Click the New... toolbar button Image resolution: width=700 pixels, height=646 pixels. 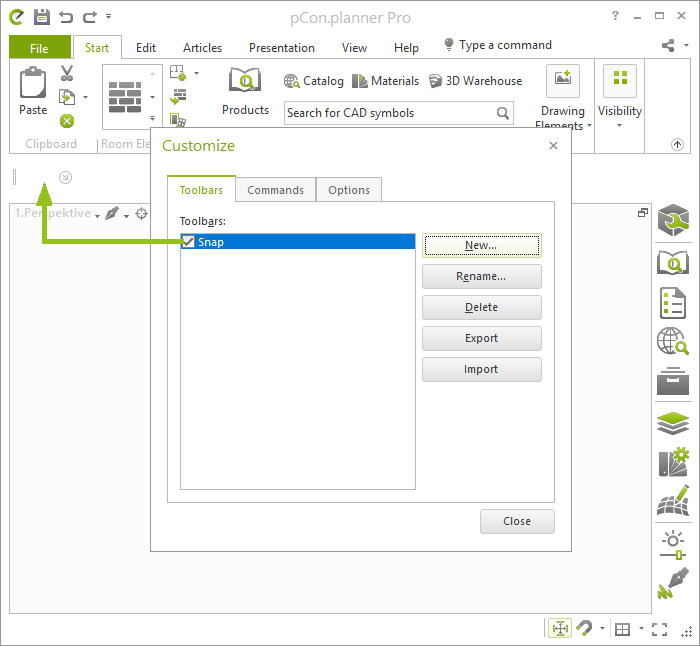pos(482,246)
